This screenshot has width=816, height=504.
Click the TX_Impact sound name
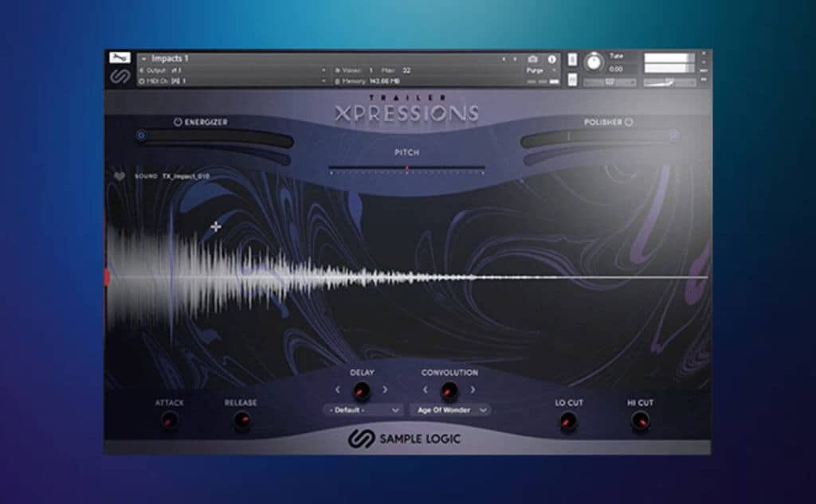tap(186, 176)
